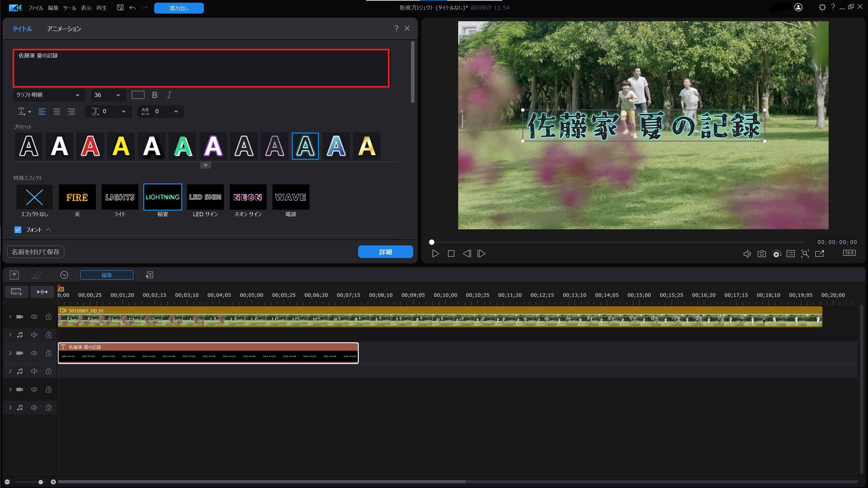
Task: Click the 書き出し export button
Action: (x=179, y=8)
